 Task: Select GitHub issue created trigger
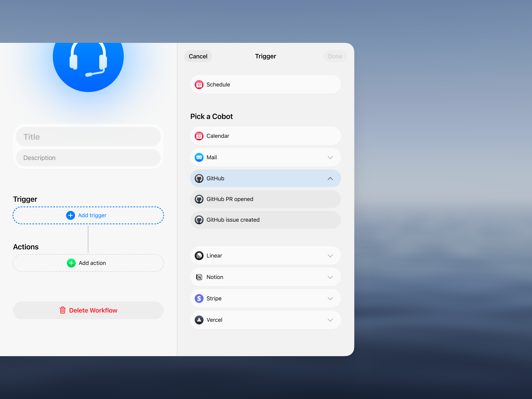click(265, 220)
